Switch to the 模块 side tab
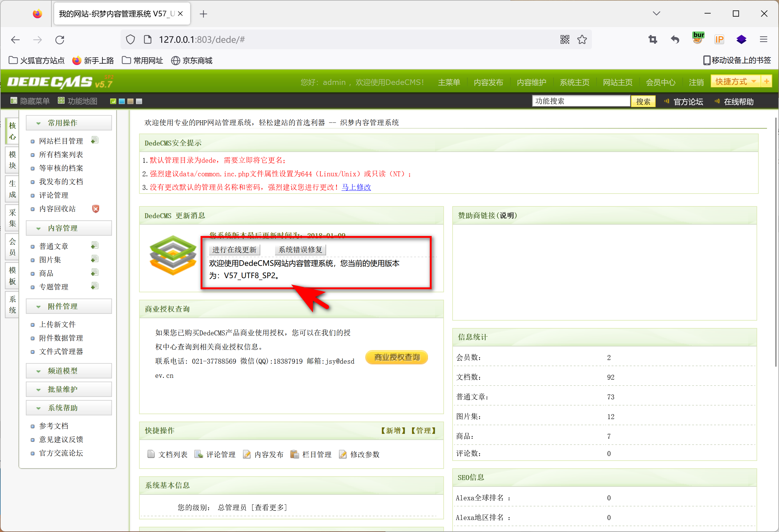779x532 pixels. [12, 160]
